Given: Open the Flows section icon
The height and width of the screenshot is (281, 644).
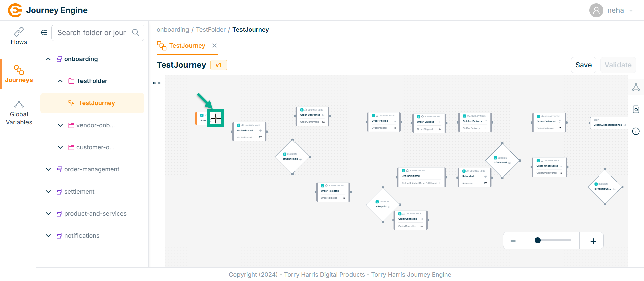Looking at the screenshot, I should [x=19, y=32].
